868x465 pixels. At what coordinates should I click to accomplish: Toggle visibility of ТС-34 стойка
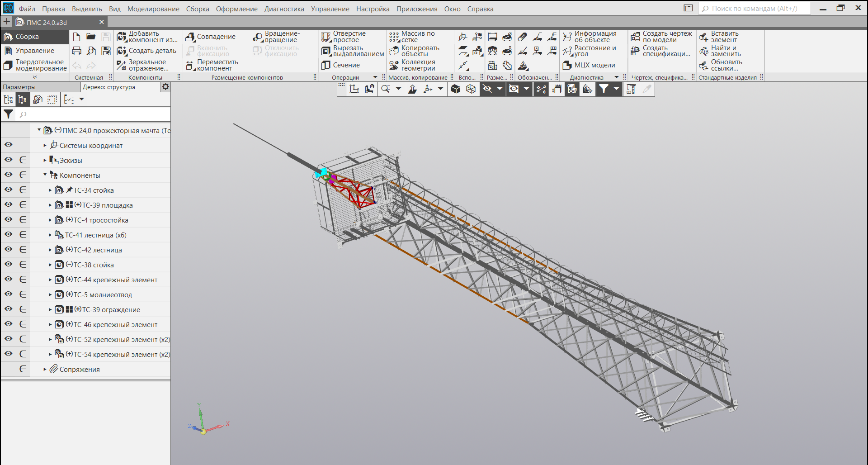tap(9, 190)
